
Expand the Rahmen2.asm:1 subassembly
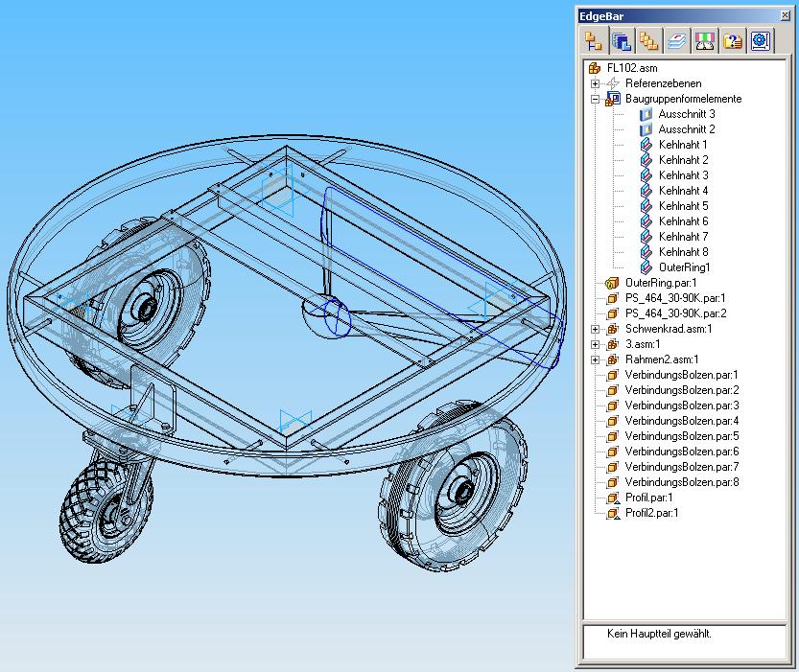pyautogui.click(x=595, y=359)
